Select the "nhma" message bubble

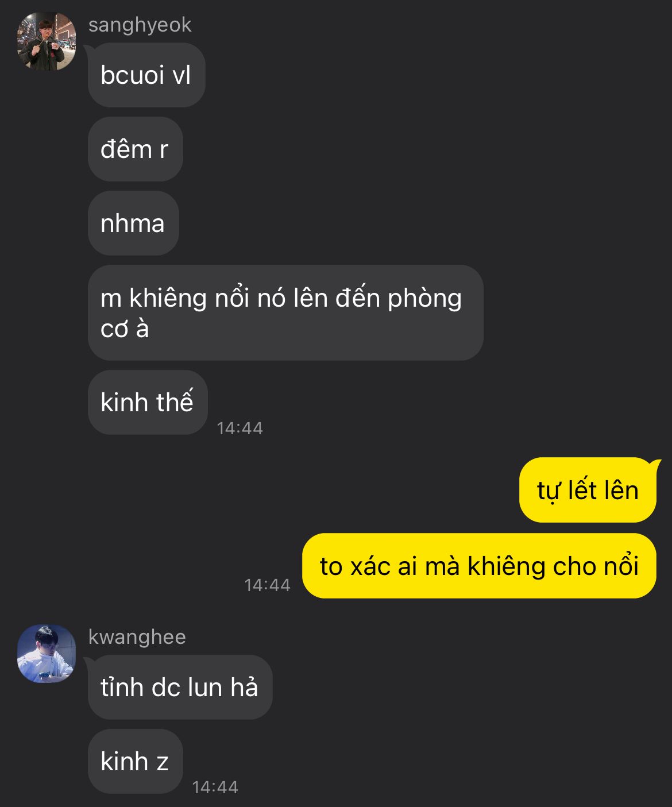[x=133, y=223]
